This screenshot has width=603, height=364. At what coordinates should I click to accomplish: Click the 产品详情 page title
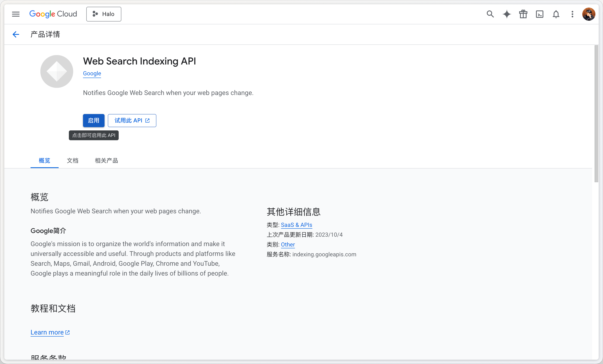[x=45, y=34]
